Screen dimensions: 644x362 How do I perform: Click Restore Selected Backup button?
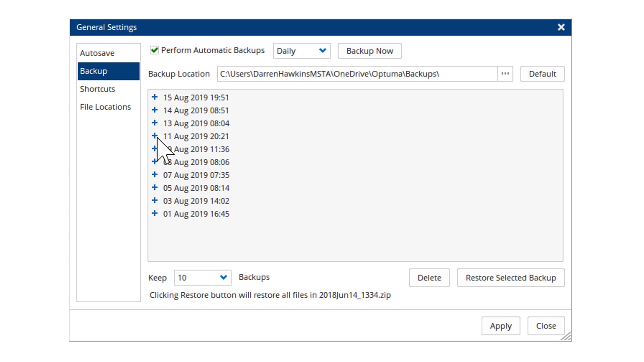[511, 278]
